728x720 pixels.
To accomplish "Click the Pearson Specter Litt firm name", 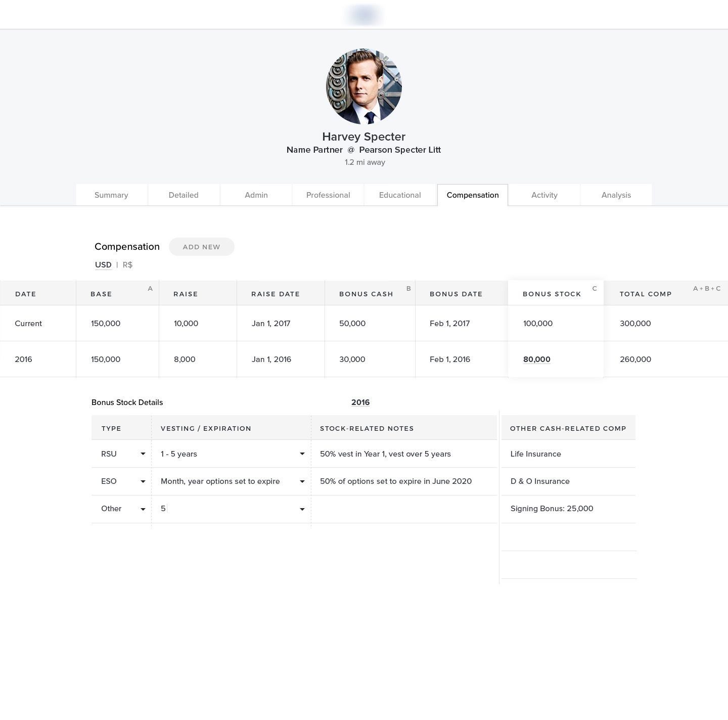I will [x=400, y=150].
